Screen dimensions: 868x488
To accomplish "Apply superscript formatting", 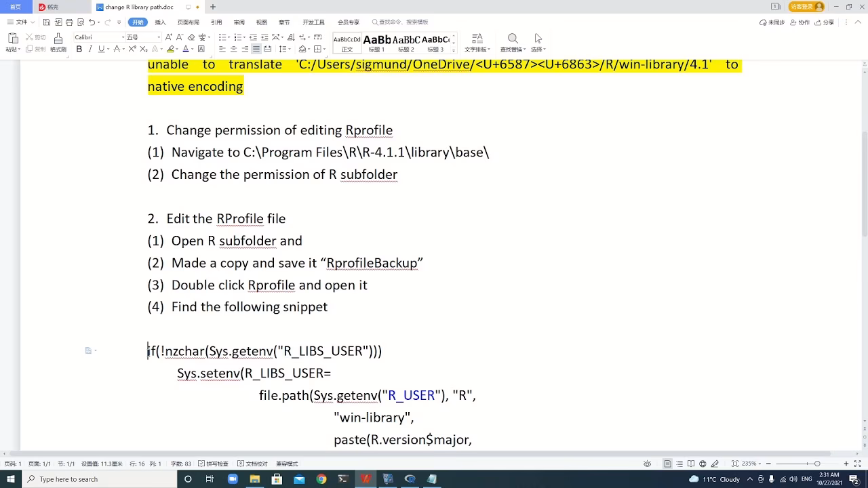I will (x=131, y=47).
